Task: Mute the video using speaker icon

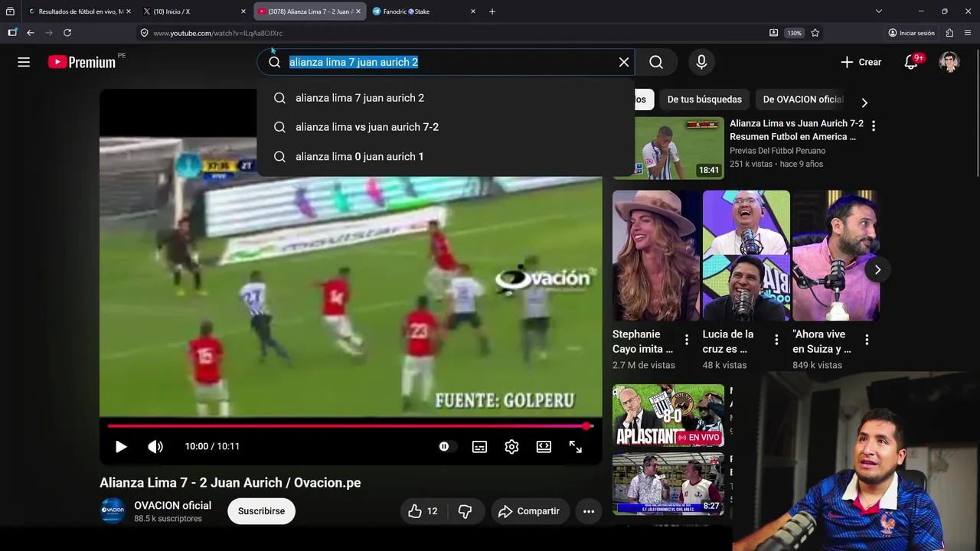Action: [155, 447]
